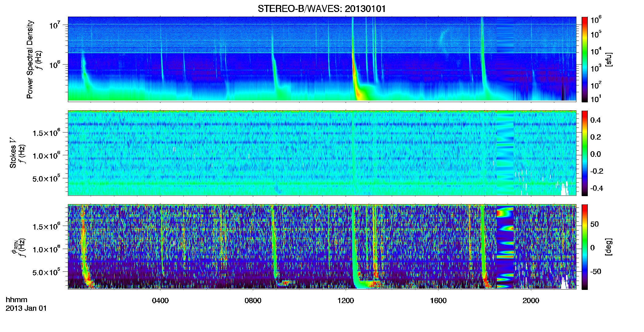
Task: Click the hhmm time format label
Action: (17, 300)
